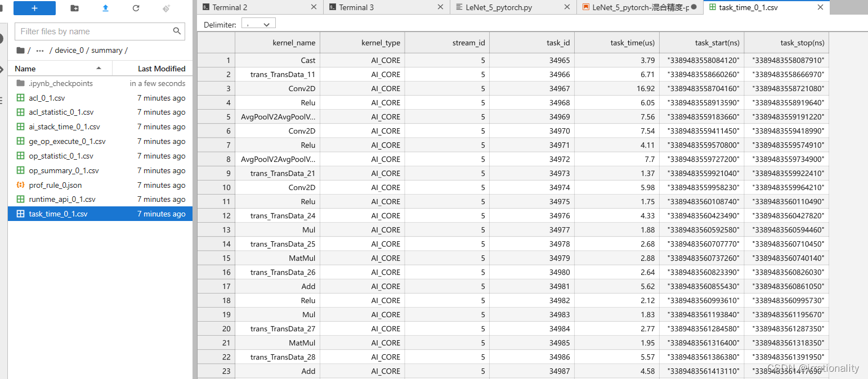
Task: Refresh the file list
Action: [136, 8]
